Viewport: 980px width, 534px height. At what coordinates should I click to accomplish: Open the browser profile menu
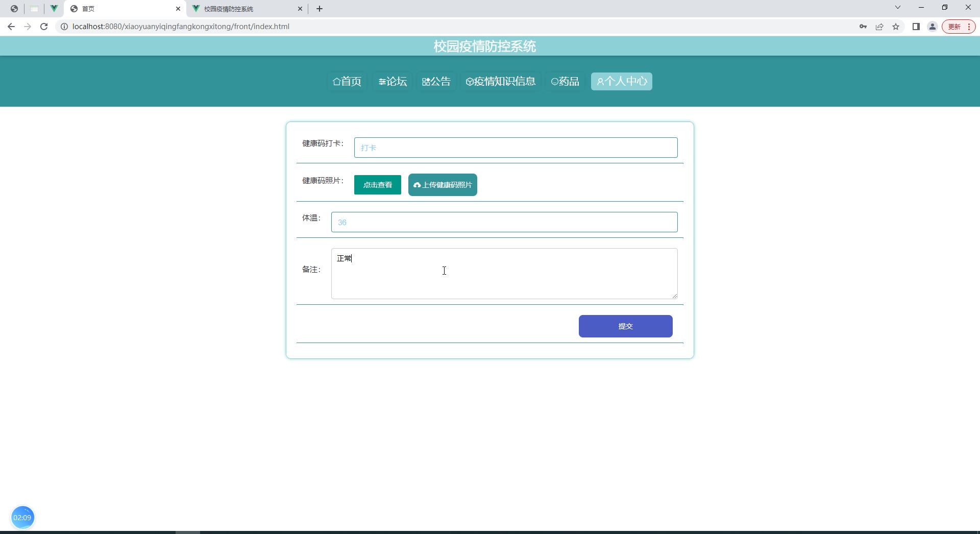pos(933,27)
